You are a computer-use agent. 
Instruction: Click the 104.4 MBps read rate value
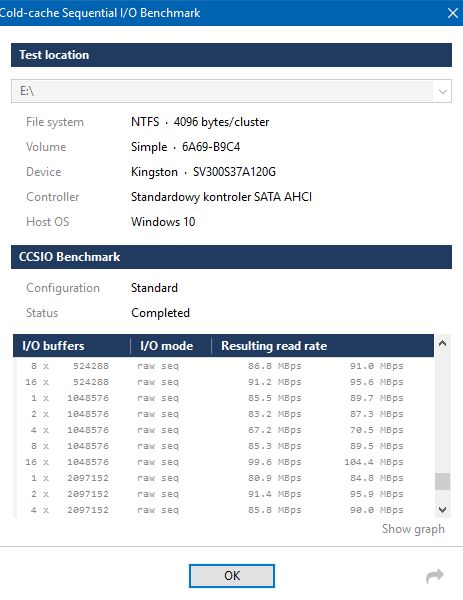(374, 462)
